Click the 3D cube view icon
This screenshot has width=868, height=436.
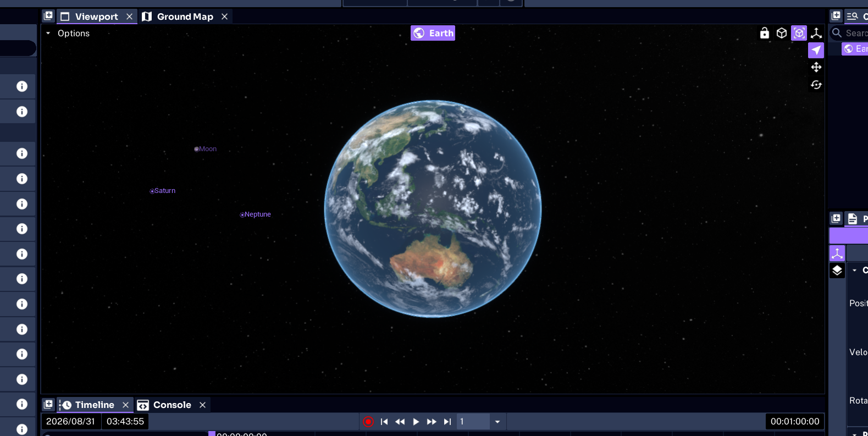pos(782,34)
